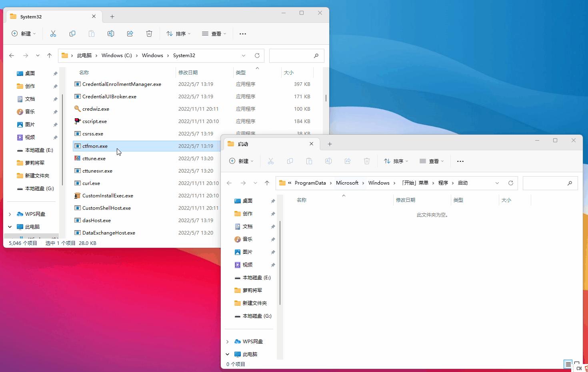The height and width of the screenshot is (372, 588).
Task: Click the Share icon in the 启动 window toolbar
Action: coord(348,161)
